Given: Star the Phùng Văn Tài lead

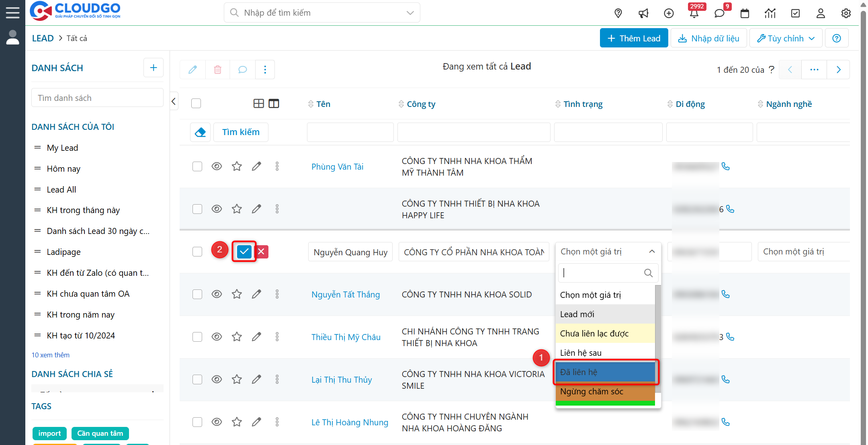Looking at the screenshot, I should click(x=237, y=166).
